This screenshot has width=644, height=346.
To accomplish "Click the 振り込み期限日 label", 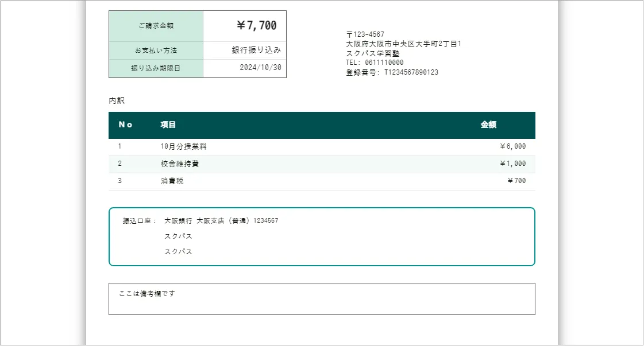I will 156,68.
